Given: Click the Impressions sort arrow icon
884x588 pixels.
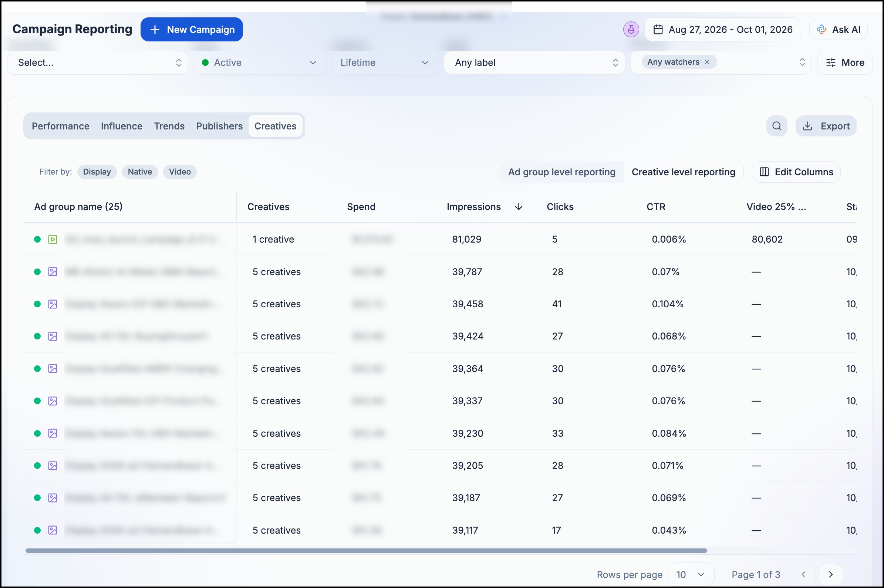Looking at the screenshot, I should tap(519, 207).
